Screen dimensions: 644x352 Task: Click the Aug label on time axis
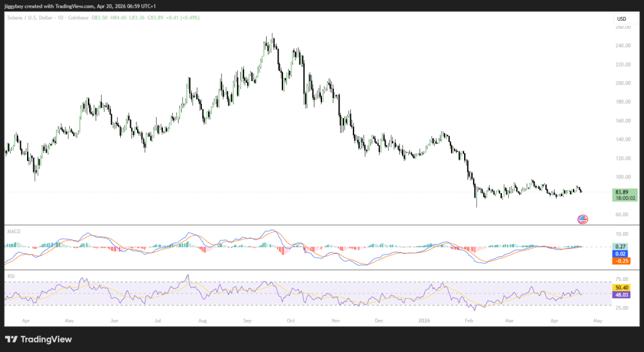pyautogui.click(x=203, y=321)
